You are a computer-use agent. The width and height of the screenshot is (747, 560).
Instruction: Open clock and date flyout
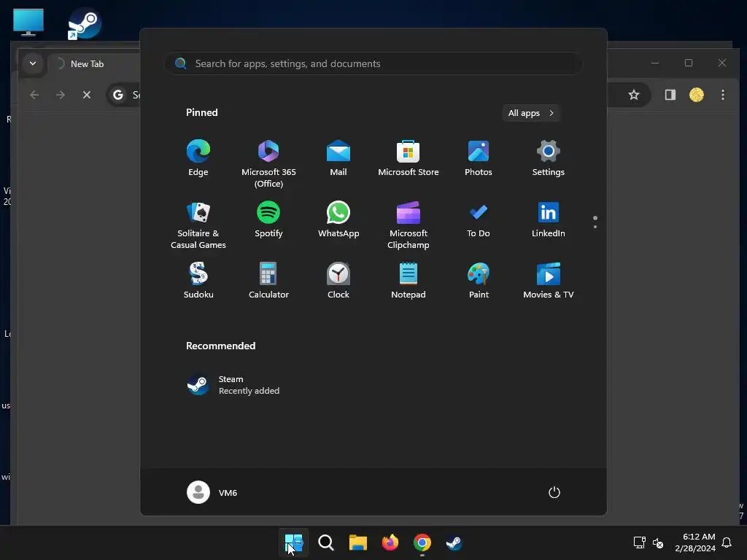(x=695, y=542)
